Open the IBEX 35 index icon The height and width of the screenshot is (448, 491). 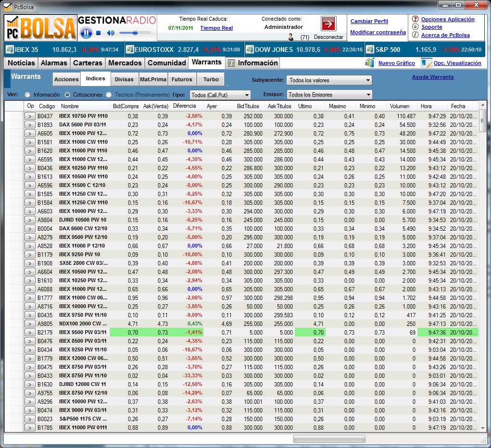pyautogui.click(x=10, y=50)
